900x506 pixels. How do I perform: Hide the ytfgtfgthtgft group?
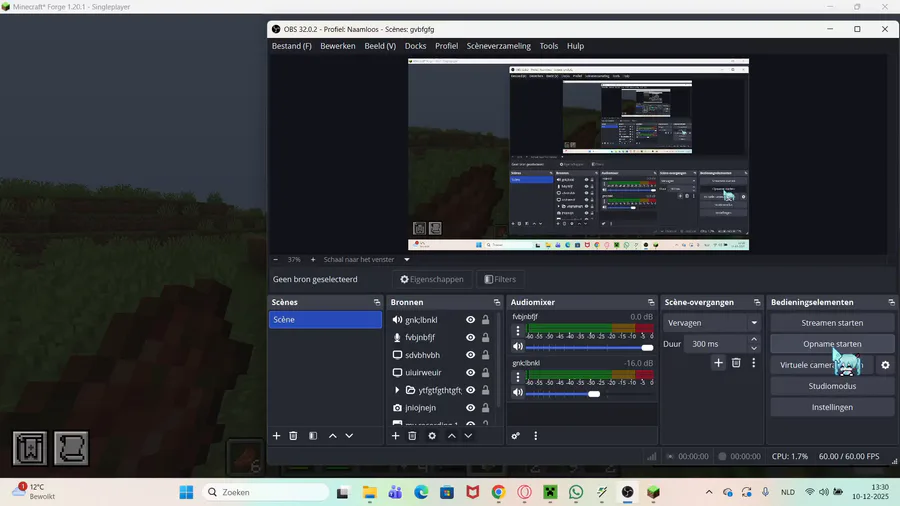471,390
